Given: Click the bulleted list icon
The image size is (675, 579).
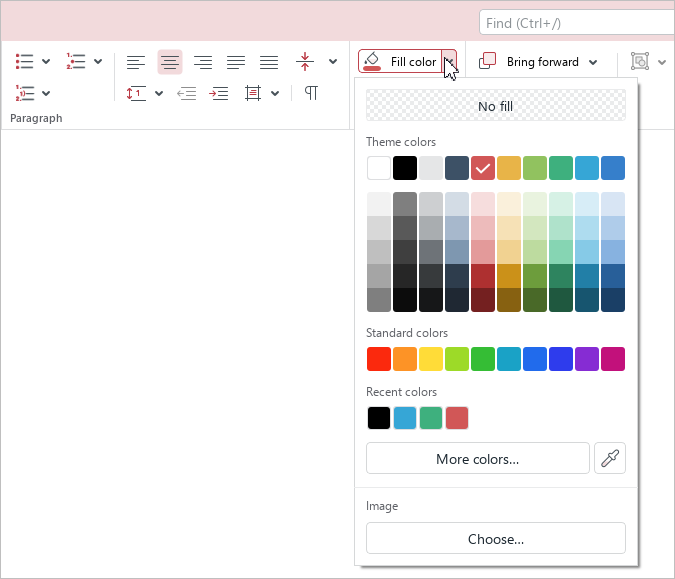Looking at the screenshot, I should click(25, 62).
